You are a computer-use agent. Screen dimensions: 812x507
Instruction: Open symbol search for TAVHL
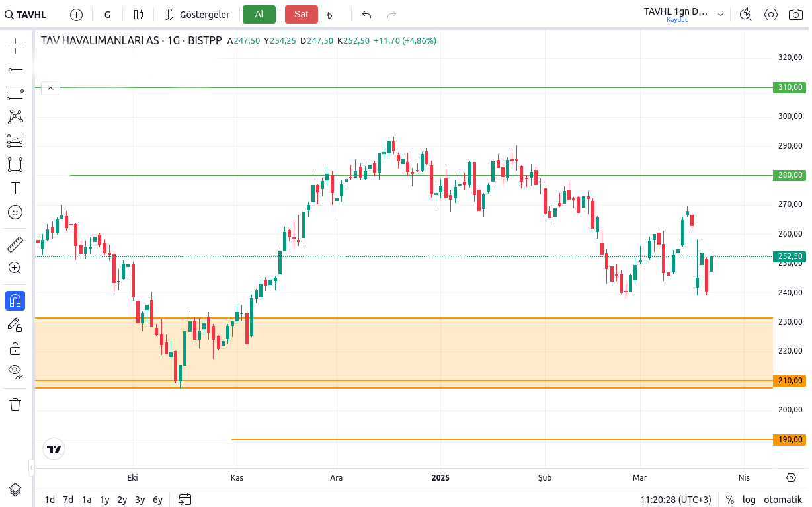(x=26, y=15)
